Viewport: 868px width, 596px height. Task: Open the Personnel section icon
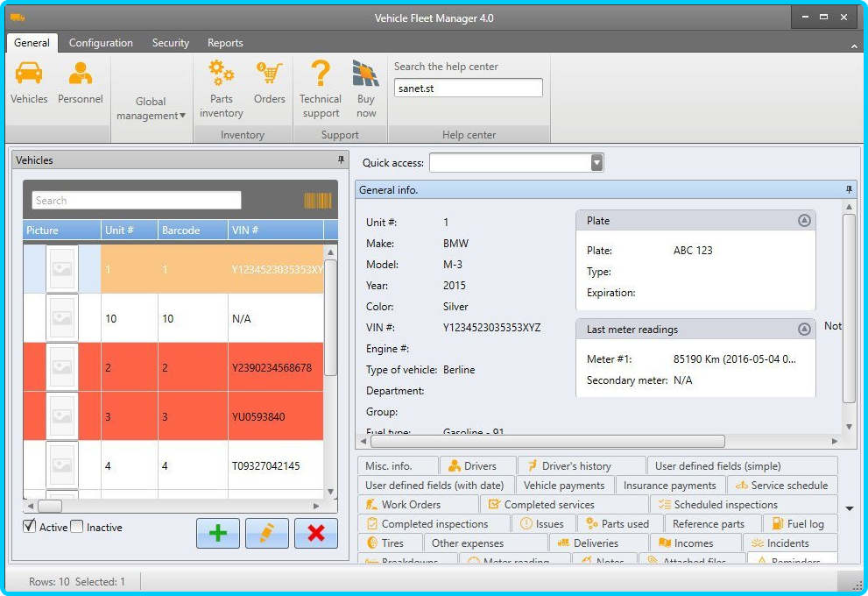point(81,74)
